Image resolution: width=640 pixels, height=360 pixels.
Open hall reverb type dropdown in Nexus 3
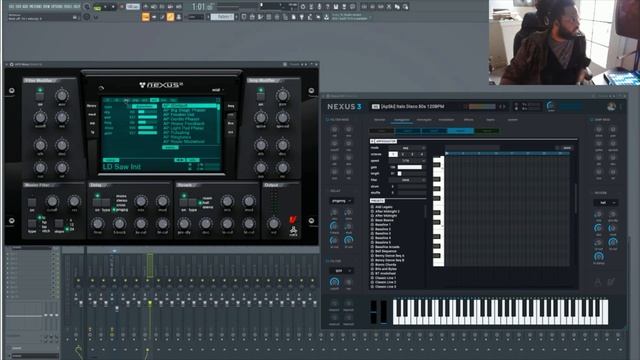pyautogui.click(x=605, y=202)
